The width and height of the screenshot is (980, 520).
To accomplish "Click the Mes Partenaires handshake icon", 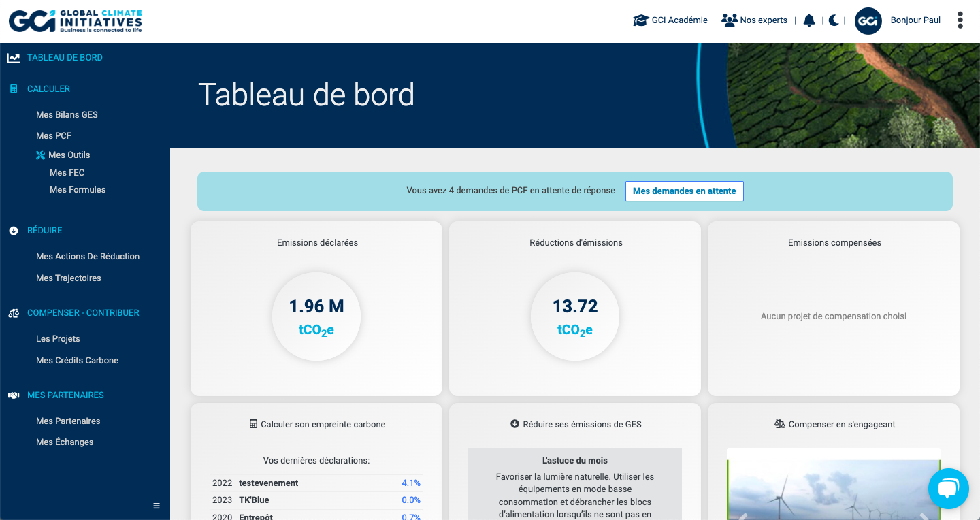I will (x=13, y=395).
